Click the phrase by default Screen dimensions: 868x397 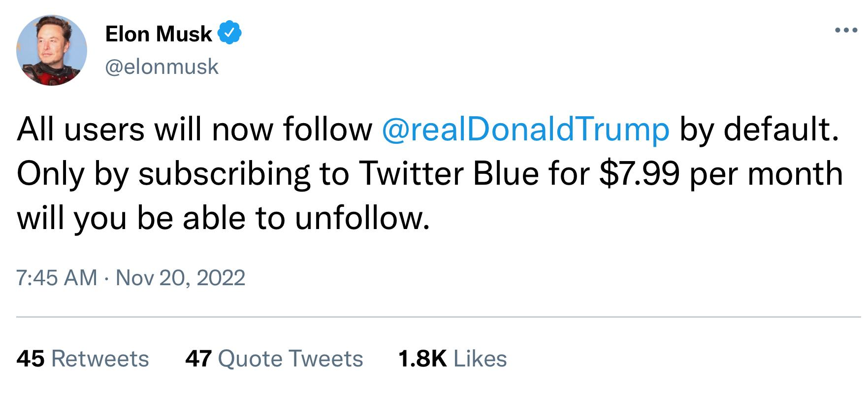click(759, 130)
